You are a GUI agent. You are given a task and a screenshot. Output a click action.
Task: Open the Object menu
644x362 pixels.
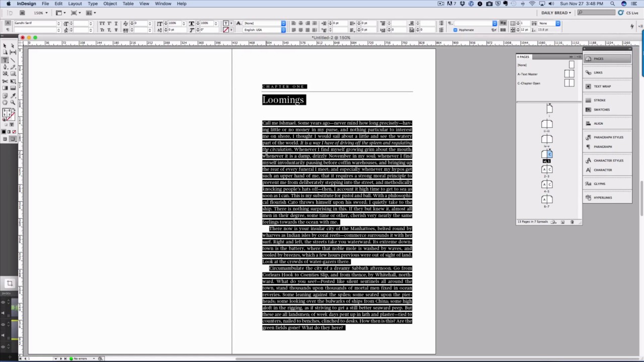110,4
